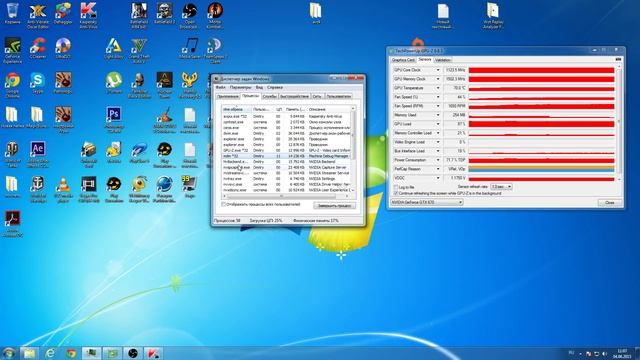Switch to GPU-Z Validation tab
The height and width of the screenshot is (360, 640).
click(442, 60)
